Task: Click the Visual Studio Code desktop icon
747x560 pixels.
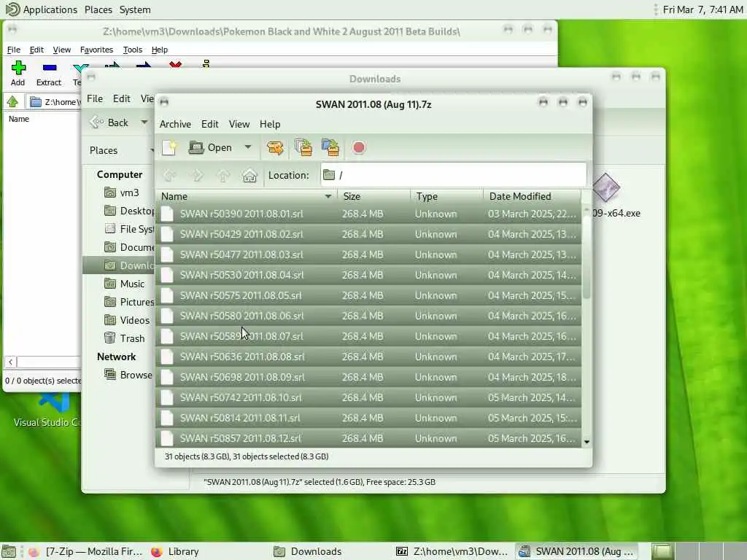Action: (47, 410)
